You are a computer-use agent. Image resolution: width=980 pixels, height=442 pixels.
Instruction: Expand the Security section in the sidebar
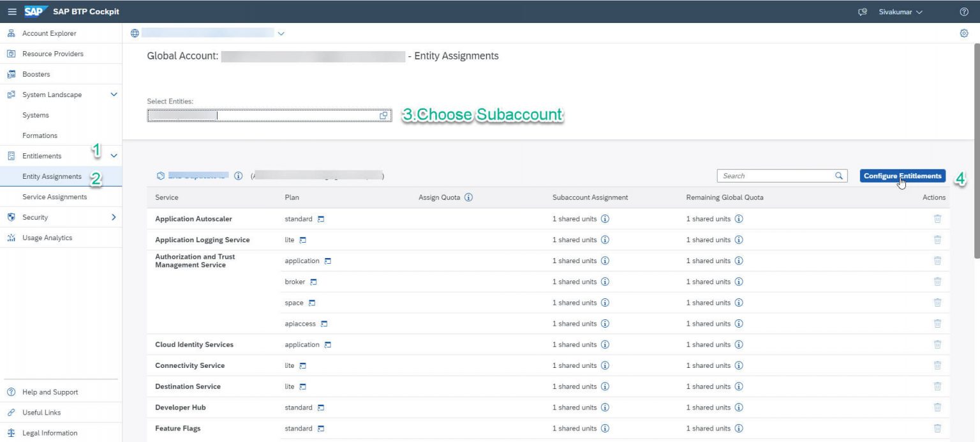tap(114, 217)
